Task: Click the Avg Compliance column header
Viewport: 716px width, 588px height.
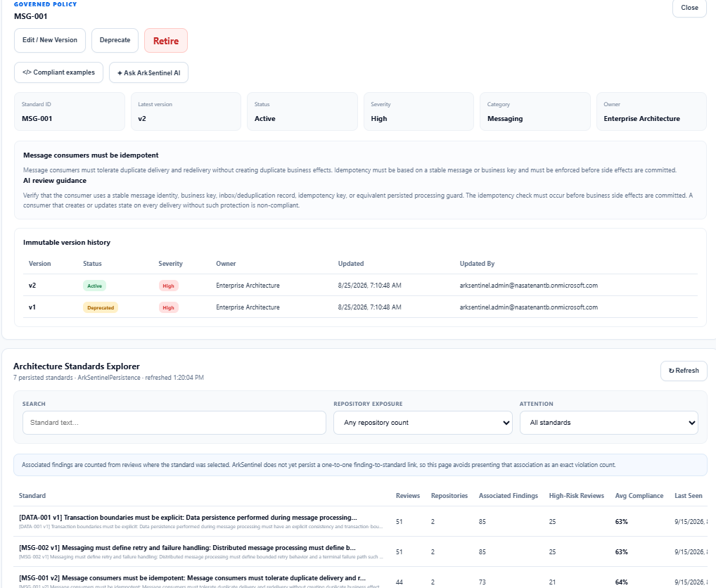Action: pos(639,496)
